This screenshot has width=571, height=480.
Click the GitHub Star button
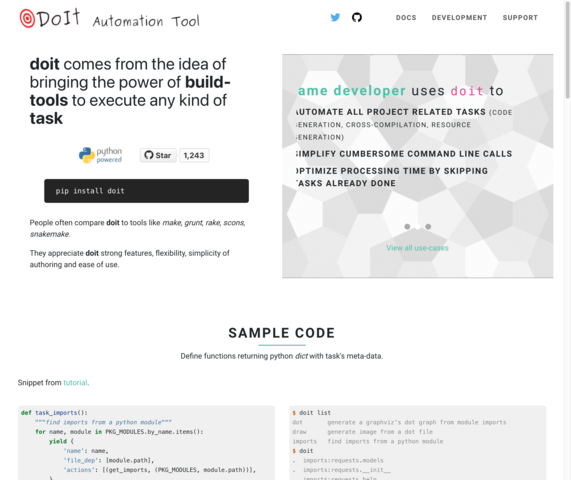pos(158,156)
